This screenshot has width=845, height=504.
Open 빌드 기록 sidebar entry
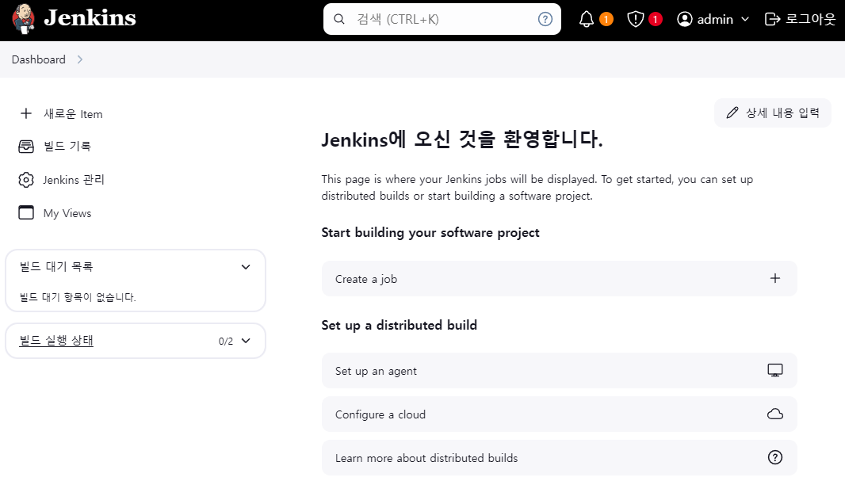(x=67, y=147)
